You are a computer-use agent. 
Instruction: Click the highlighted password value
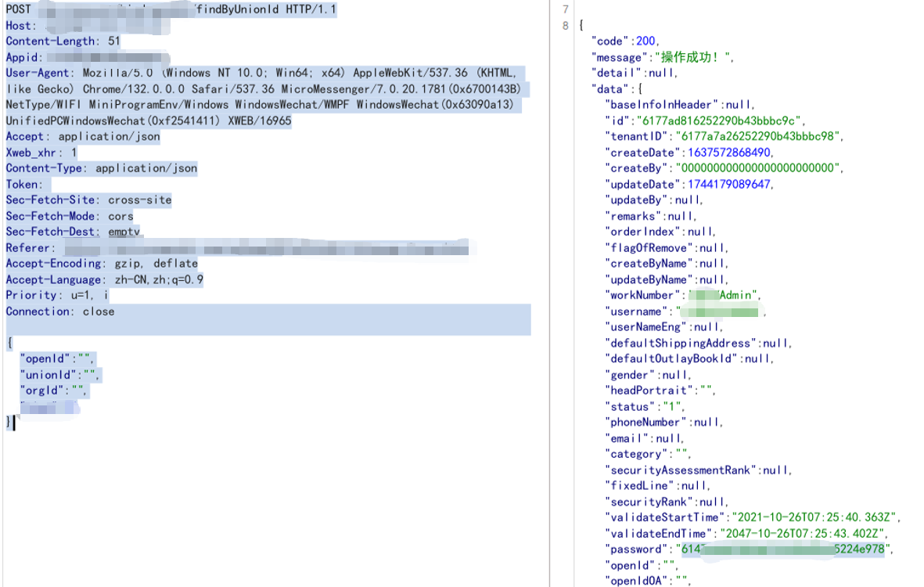coord(781,549)
